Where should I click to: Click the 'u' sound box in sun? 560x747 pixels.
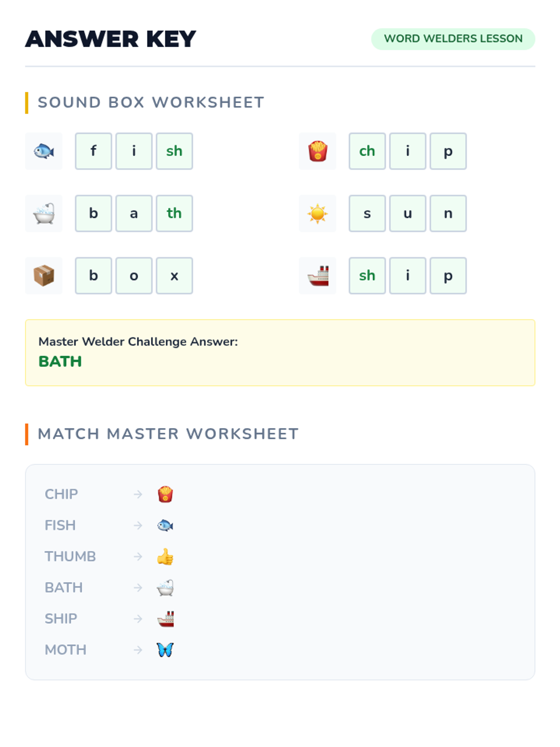[x=408, y=213]
